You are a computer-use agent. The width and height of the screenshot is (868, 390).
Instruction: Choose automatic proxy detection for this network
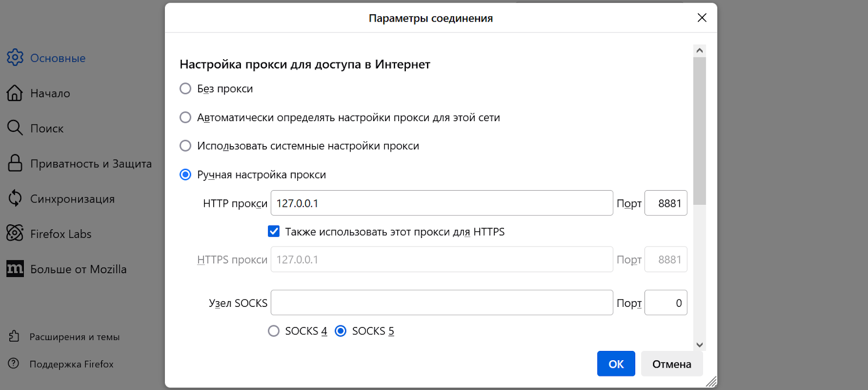pyautogui.click(x=186, y=117)
